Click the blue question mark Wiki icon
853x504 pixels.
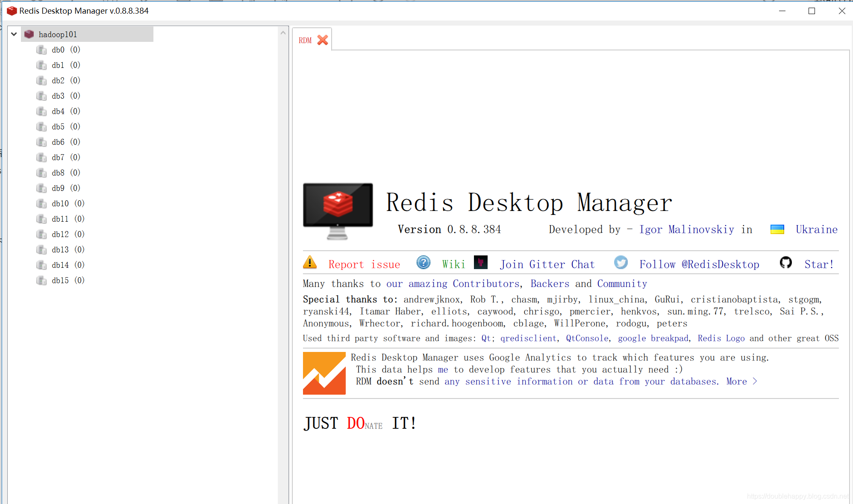[x=423, y=262]
